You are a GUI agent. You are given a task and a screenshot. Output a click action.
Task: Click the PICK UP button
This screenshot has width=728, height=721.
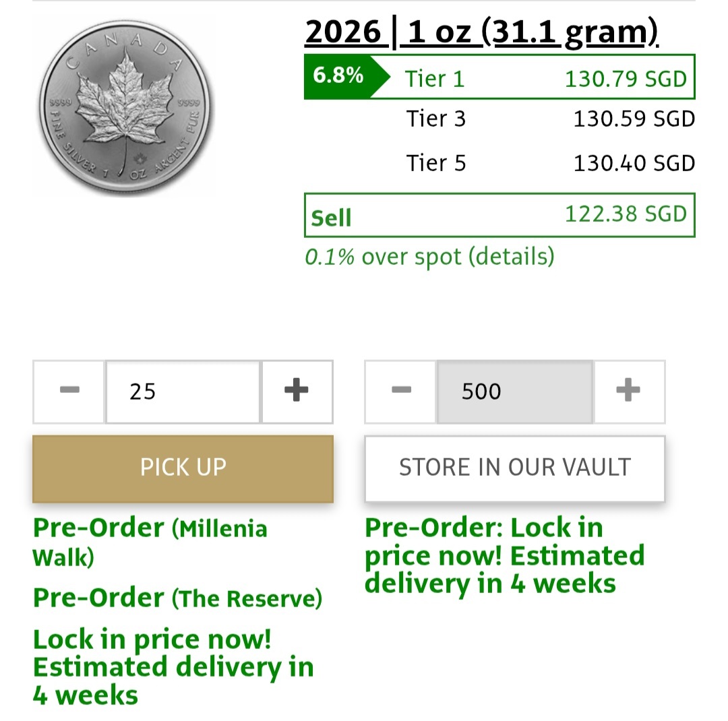point(183,468)
